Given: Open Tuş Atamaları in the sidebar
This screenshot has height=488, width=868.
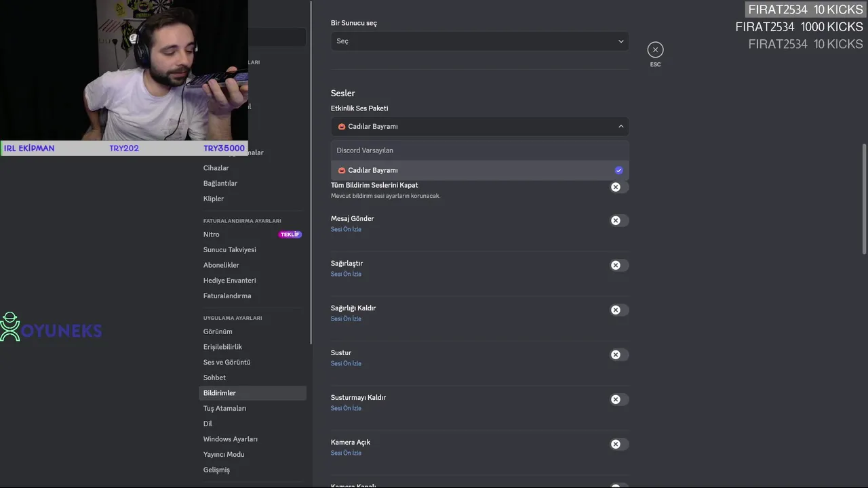Looking at the screenshot, I should pyautogui.click(x=224, y=408).
